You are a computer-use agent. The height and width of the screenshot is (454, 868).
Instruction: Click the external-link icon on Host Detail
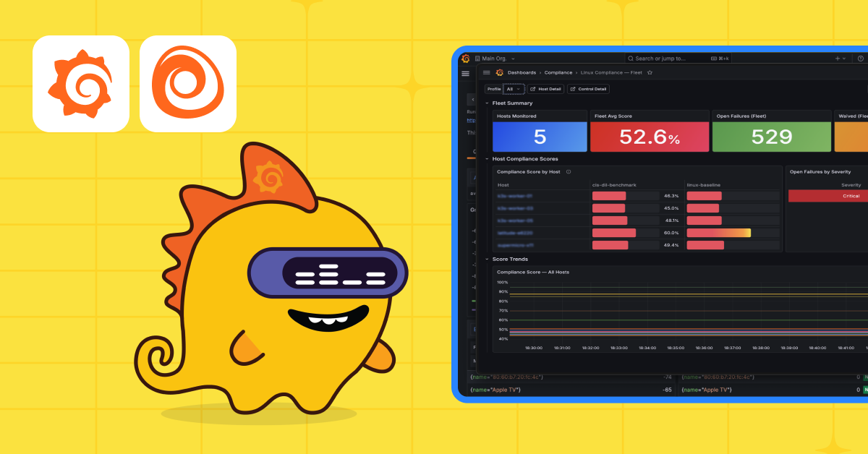(x=533, y=89)
